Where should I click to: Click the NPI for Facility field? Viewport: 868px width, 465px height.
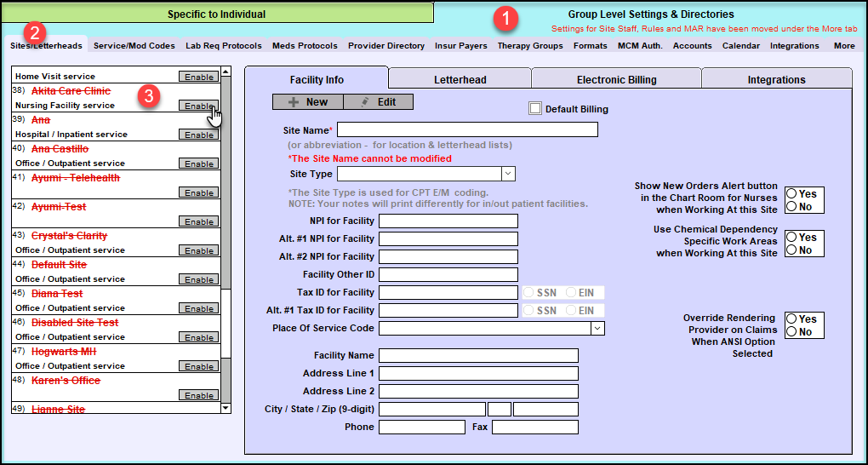448,221
